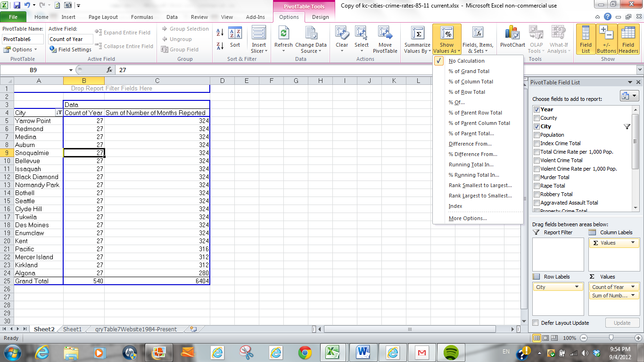
Task: Click the PivotChart icon
Action: (x=512, y=34)
